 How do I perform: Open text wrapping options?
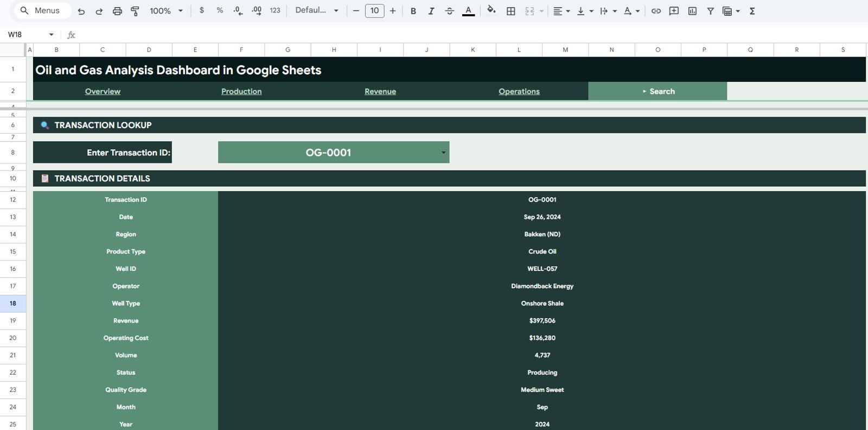[x=608, y=11]
